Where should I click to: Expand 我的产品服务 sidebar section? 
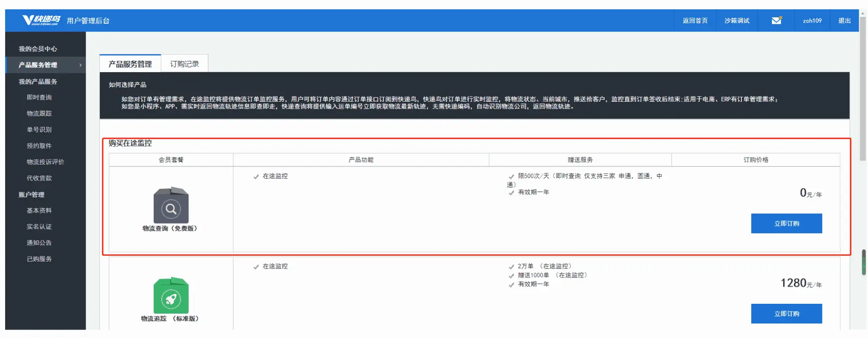(x=38, y=82)
